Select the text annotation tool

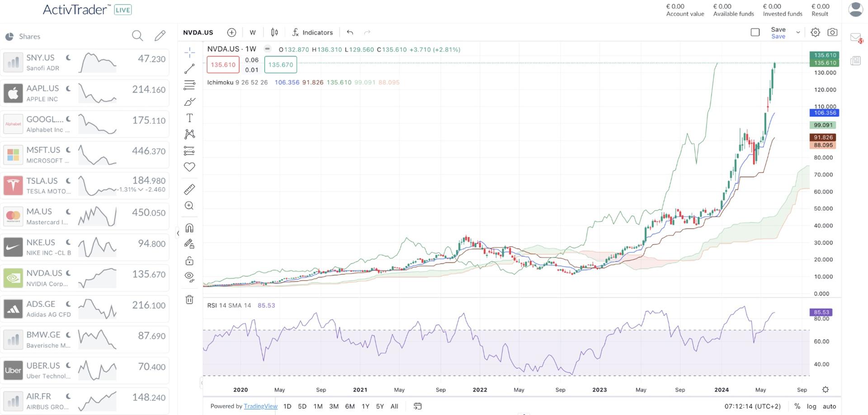(x=189, y=118)
